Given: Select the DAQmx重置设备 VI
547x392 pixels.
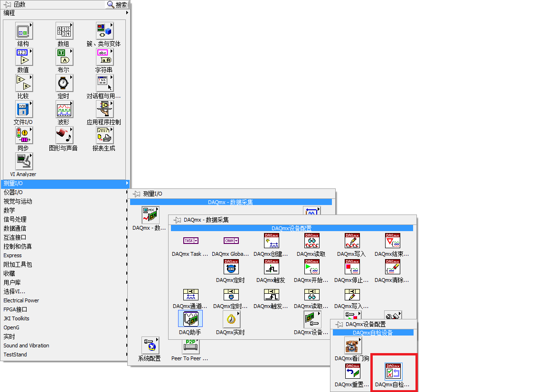Looking at the screenshot, I should pos(353,371).
